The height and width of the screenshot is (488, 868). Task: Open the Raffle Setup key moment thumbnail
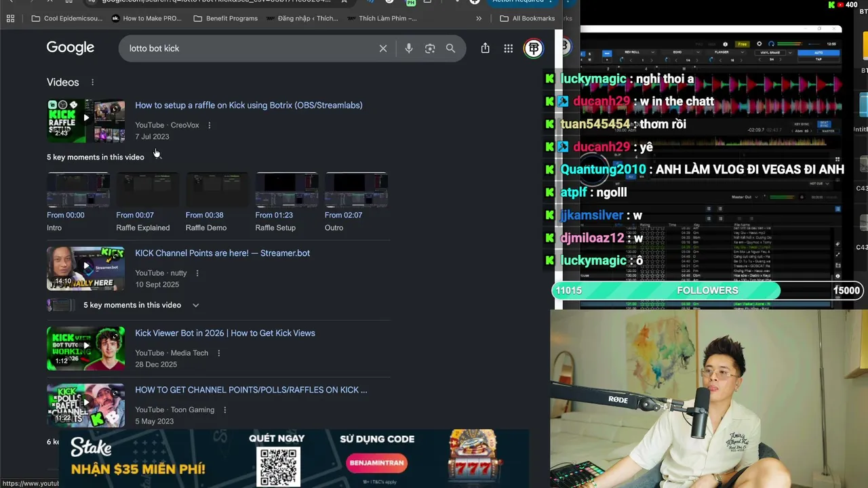(x=286, y=189)
